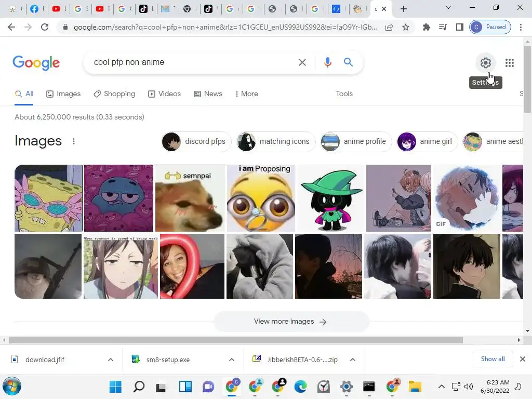Expand download.jfif options arrow

pos(111,360)
